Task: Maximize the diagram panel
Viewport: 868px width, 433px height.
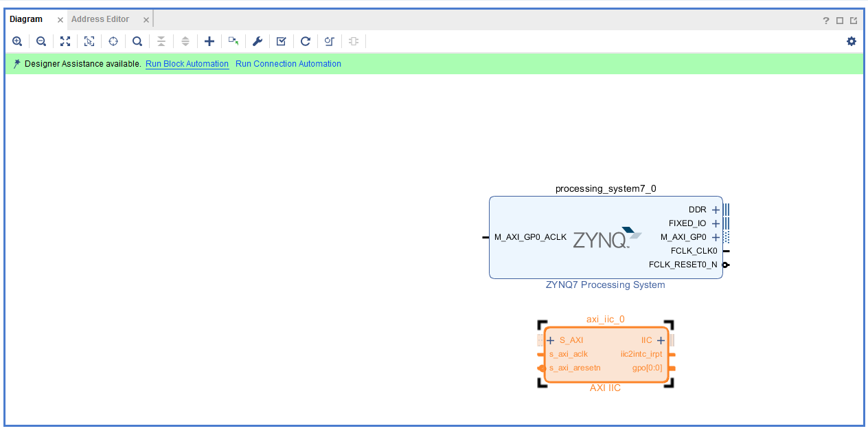Action: coord(840,21)
